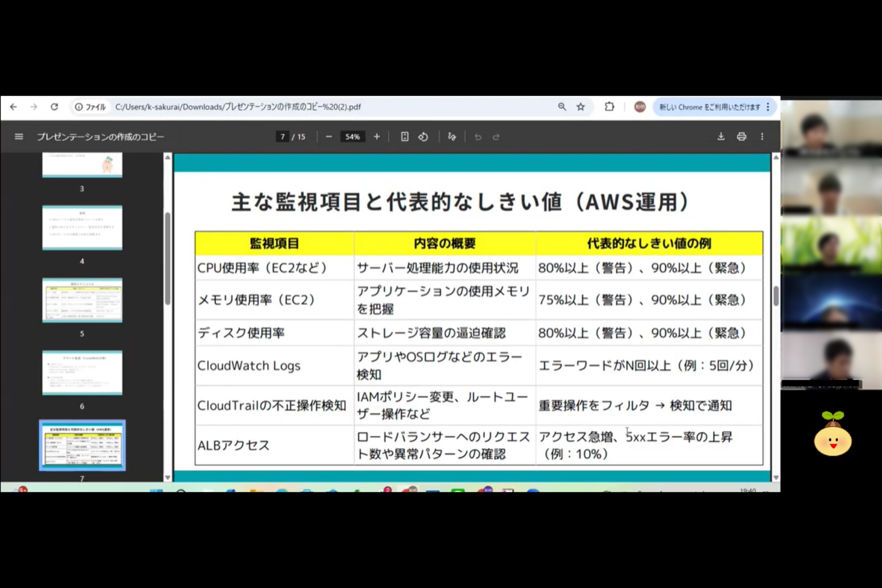Open the extensions puzzle icon
The image size is (882, 588).
tap(609, 107)
